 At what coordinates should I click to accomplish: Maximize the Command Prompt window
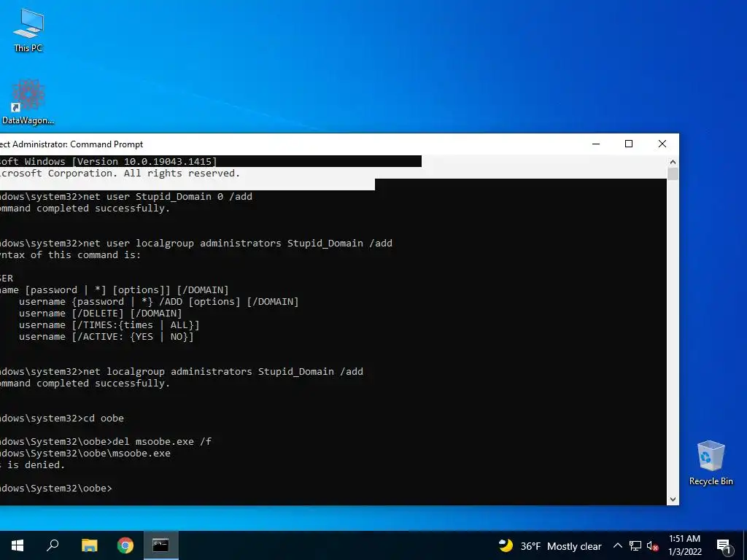[629, 144]
